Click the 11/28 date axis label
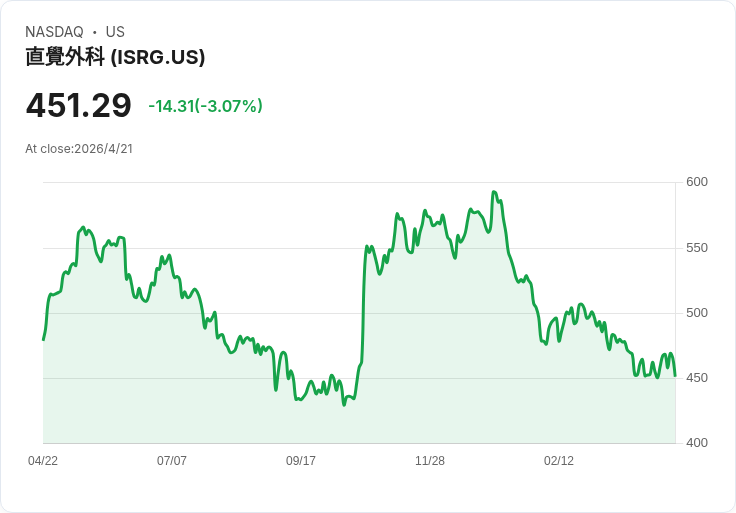736x513 pixels. 430,461
